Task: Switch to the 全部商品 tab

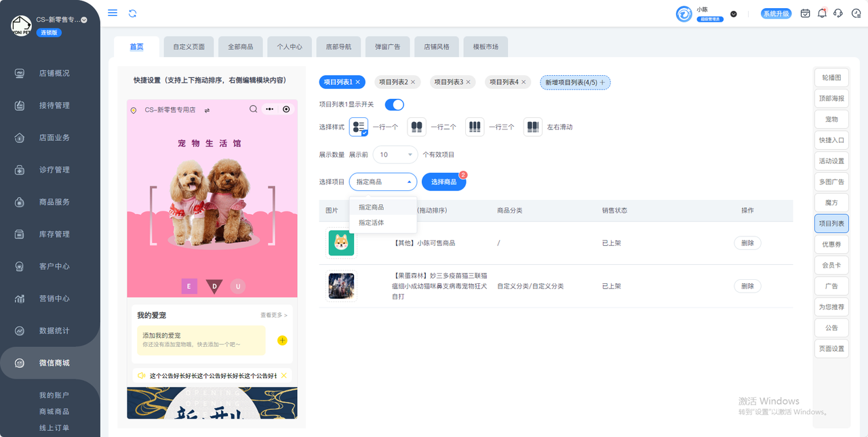Action: pyautogui.click(x=241, y=47)
